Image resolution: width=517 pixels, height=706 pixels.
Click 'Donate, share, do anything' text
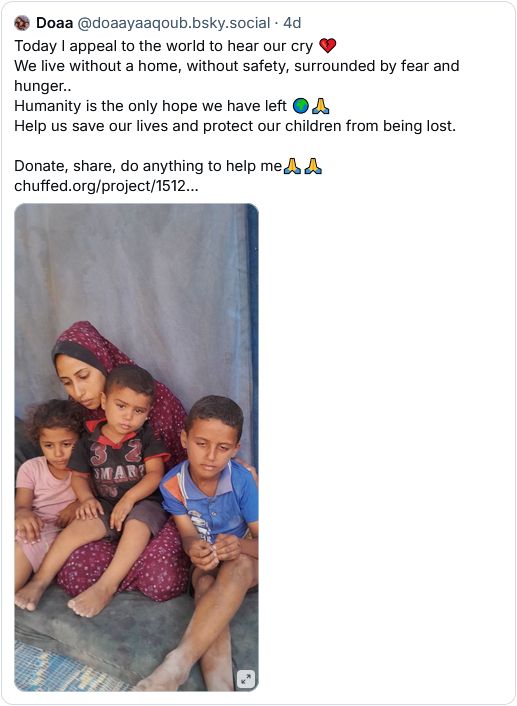pos(148,166)
